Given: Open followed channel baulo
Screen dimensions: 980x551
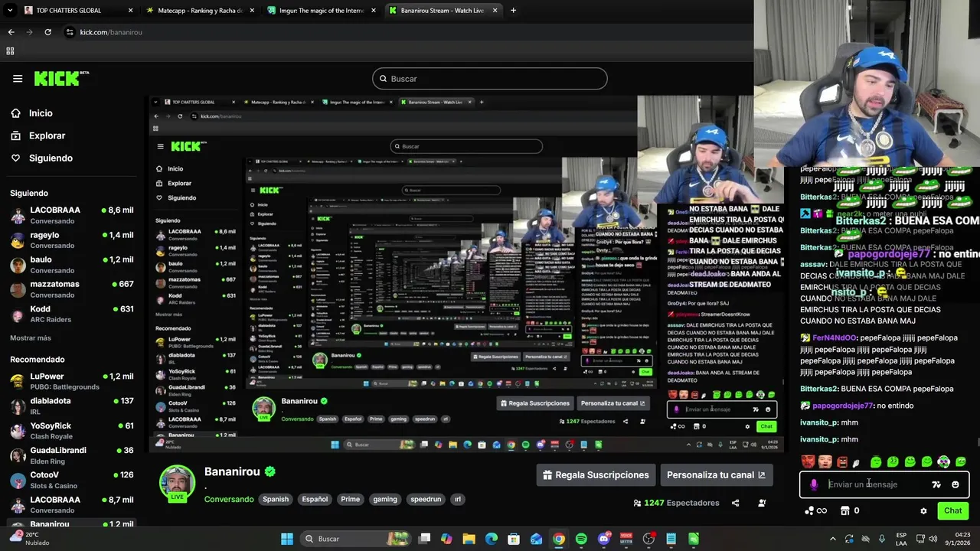Looking at the screenshot, I should (72, 265).
